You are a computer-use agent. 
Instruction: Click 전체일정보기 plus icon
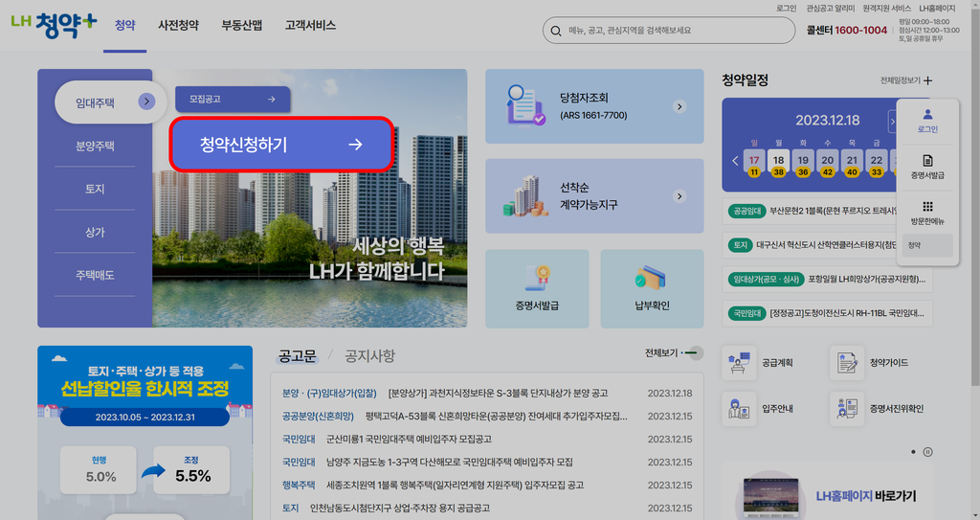tap(928, 80)
